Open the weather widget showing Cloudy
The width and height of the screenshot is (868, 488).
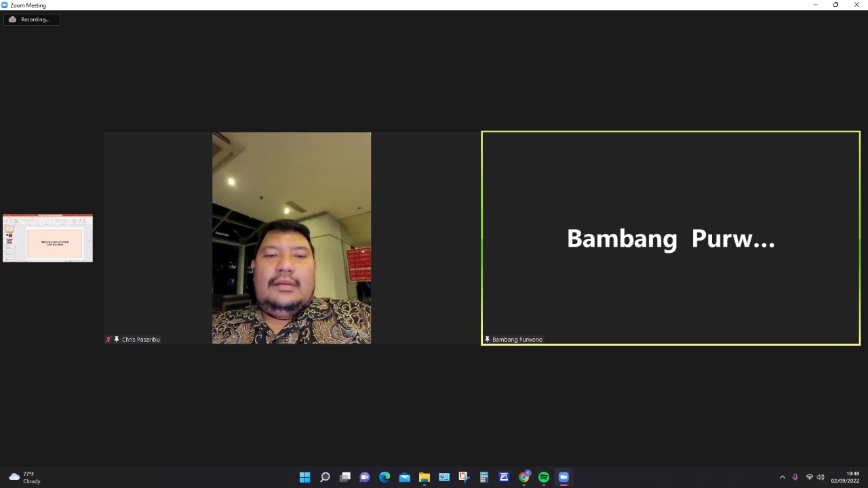pos(25,477)
